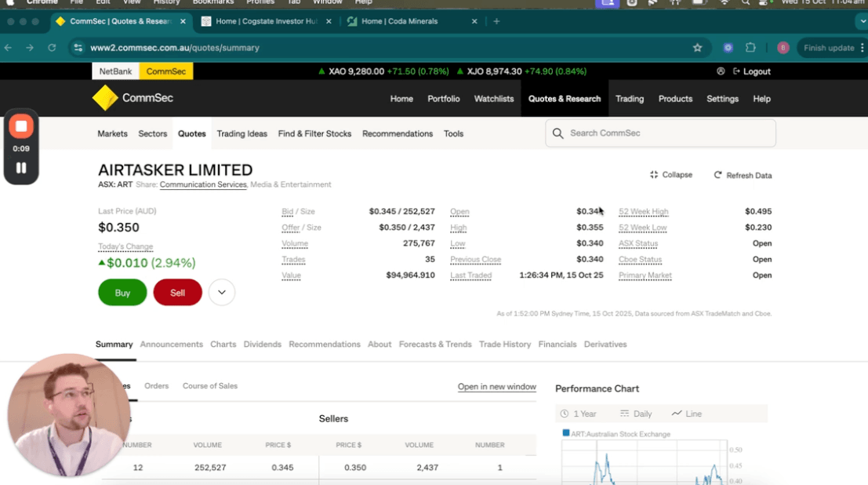Click the CommSec diamond logo

pos(105,98)
